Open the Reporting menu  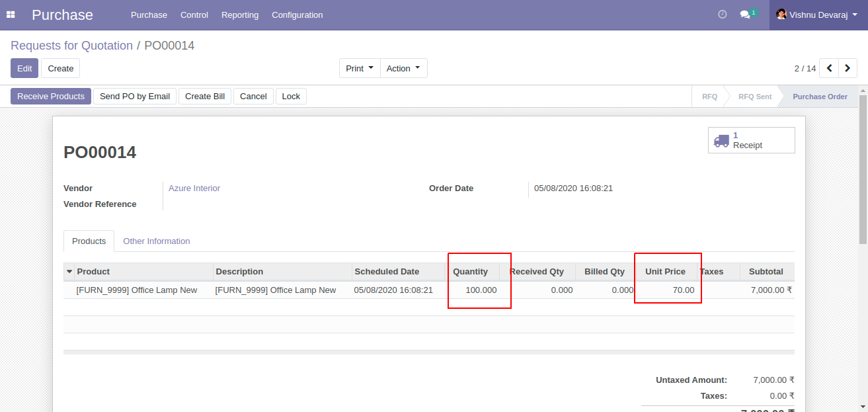240,15
